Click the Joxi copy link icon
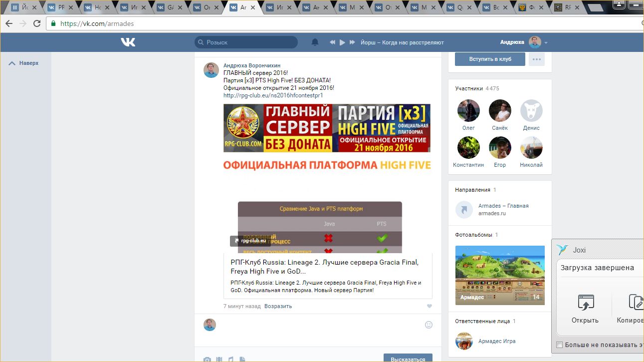 637,302
